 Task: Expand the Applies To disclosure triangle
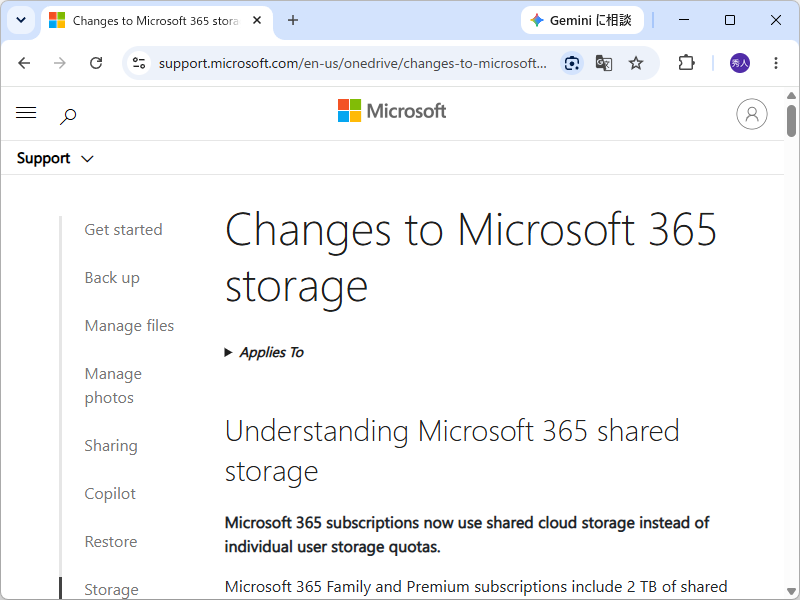pos(228,352)
